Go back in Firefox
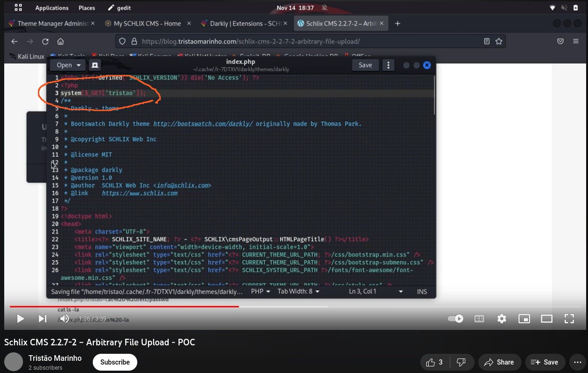Viewport: 588px width, 373px height. (14, 41)
